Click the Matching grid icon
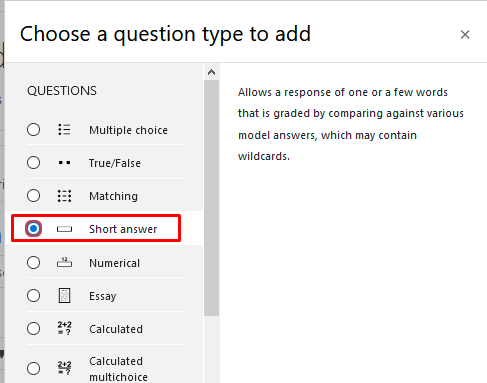The image size is (487, 383). click(64, 196)
